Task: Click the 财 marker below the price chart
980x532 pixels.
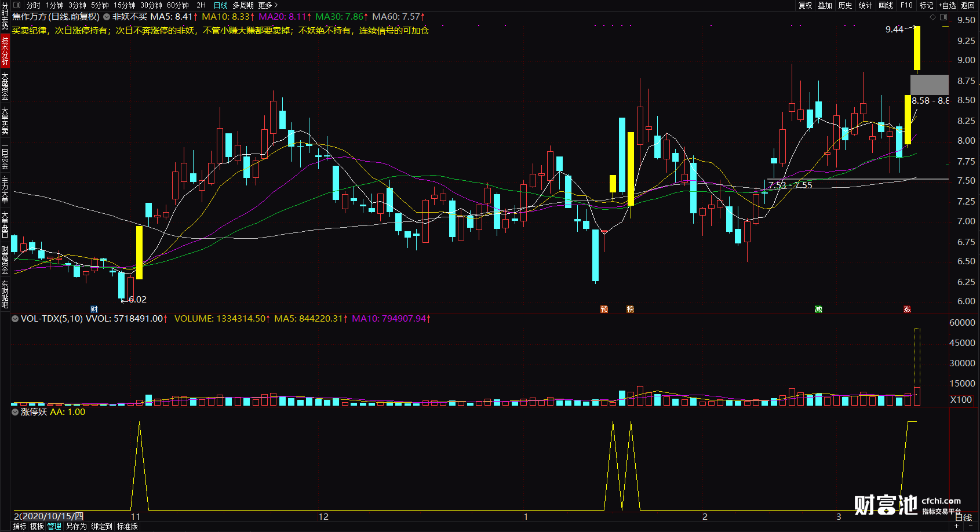Action: (94, 309)
